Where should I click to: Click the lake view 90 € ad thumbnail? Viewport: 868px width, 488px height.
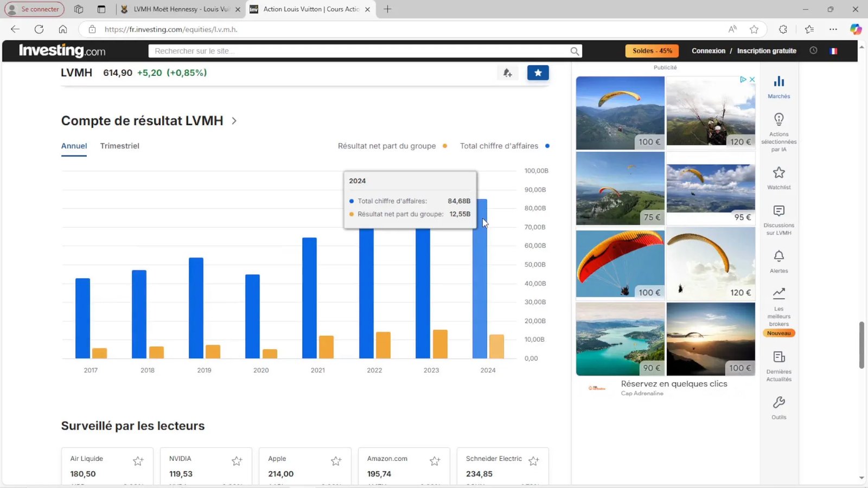pyautogui.click(x=620, y=339)
